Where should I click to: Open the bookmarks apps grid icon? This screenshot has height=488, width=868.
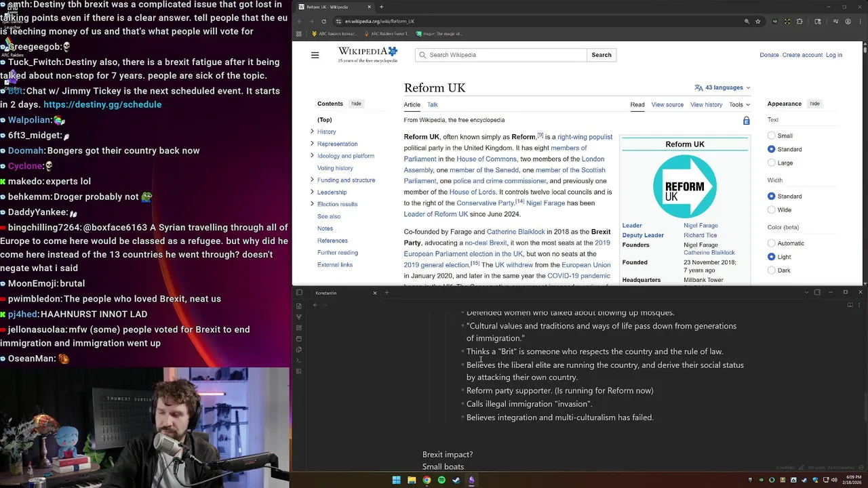(299, 33)
